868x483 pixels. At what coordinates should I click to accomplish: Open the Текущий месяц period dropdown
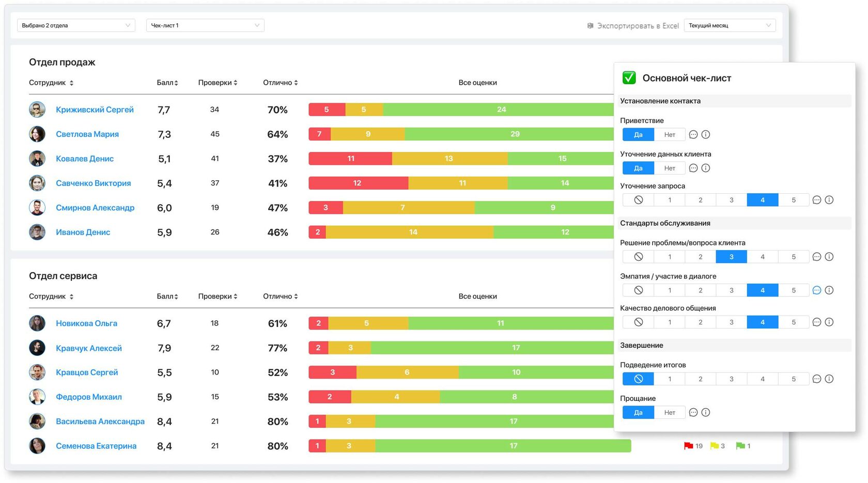[730, 25]
